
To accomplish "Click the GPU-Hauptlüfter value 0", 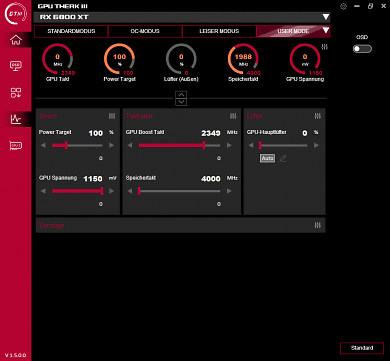I will [305, 133].
